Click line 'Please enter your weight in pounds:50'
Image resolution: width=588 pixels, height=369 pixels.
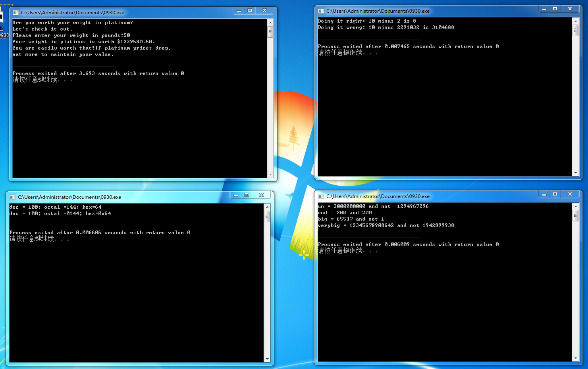(71, 35)
